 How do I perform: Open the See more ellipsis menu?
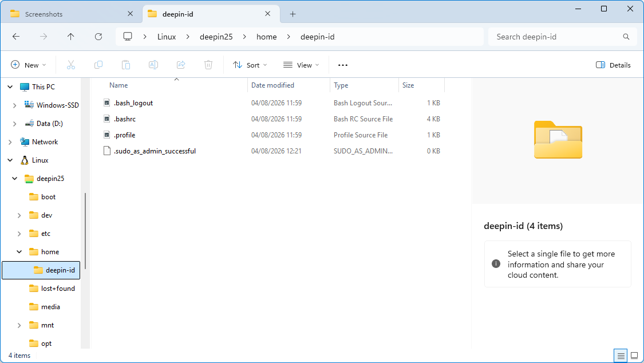(342, 65)
